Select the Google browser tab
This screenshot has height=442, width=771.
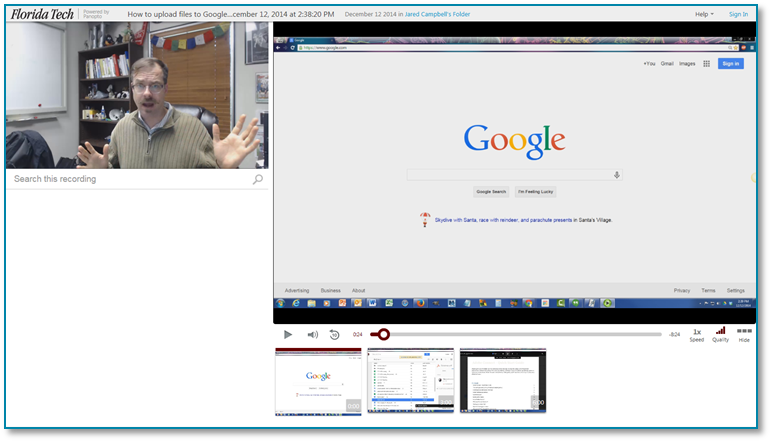310,40
